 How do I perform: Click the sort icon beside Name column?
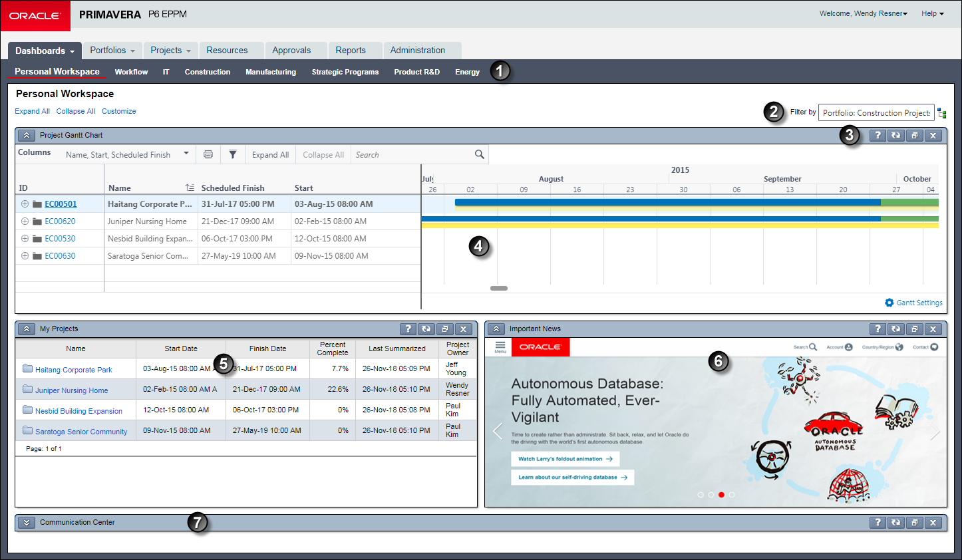click(x=190, y=188)
